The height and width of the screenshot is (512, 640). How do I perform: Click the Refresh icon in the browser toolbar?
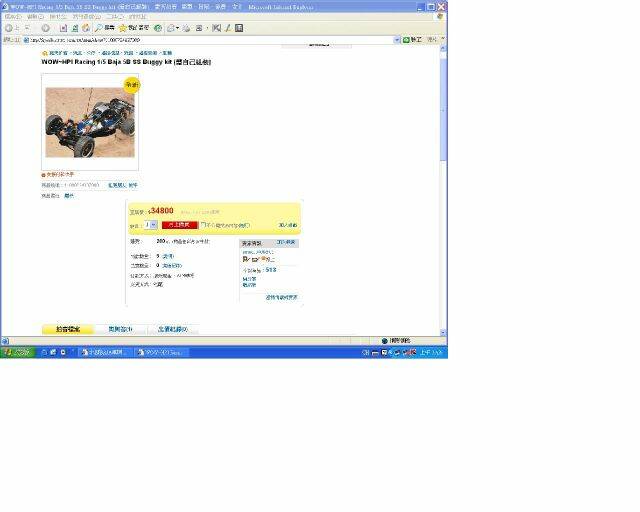point(75,28)
